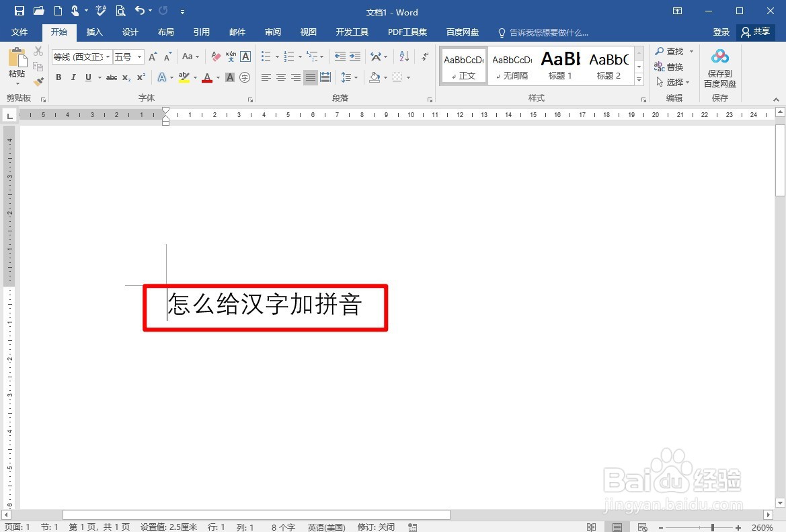Toggle bold formatting on the text
786x532 pixels.
(x=58, y=77)
